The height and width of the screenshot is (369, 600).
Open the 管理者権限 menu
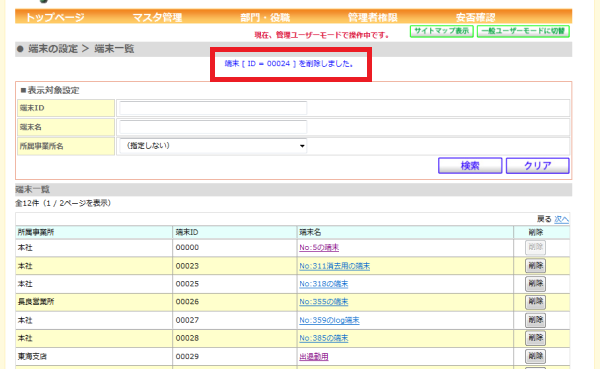(x=372, y=18)
